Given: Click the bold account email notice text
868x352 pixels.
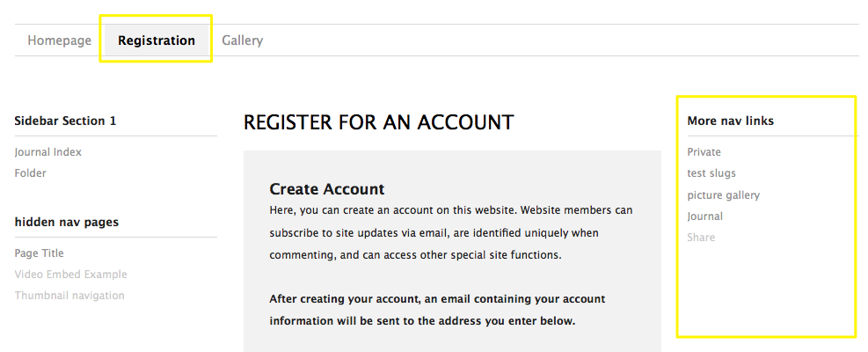Looking at the screenshot, I should tap(437, 310).
